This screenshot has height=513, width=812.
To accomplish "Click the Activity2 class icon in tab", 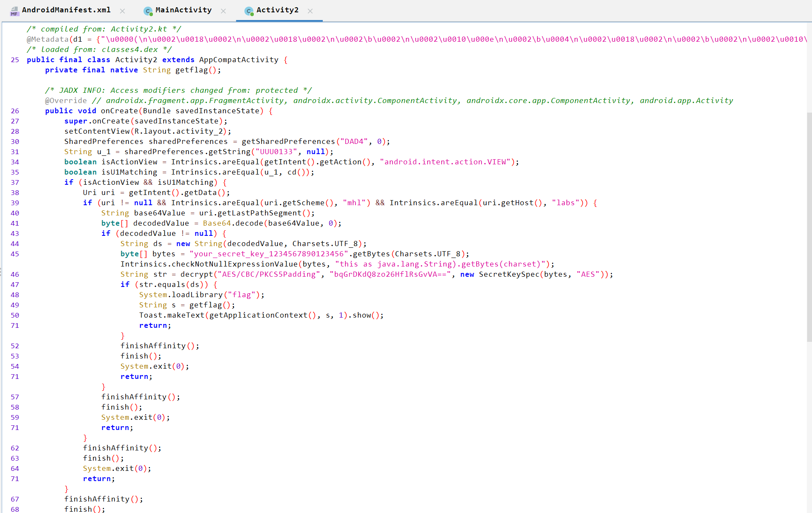I will click(249, 11).
